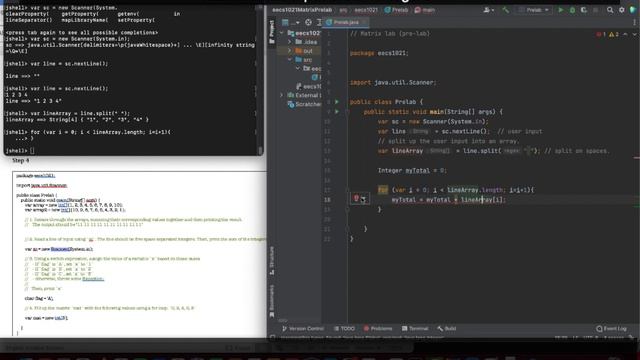
Task: Close the Prelab.java editor tab
Action: pos(363,22)
